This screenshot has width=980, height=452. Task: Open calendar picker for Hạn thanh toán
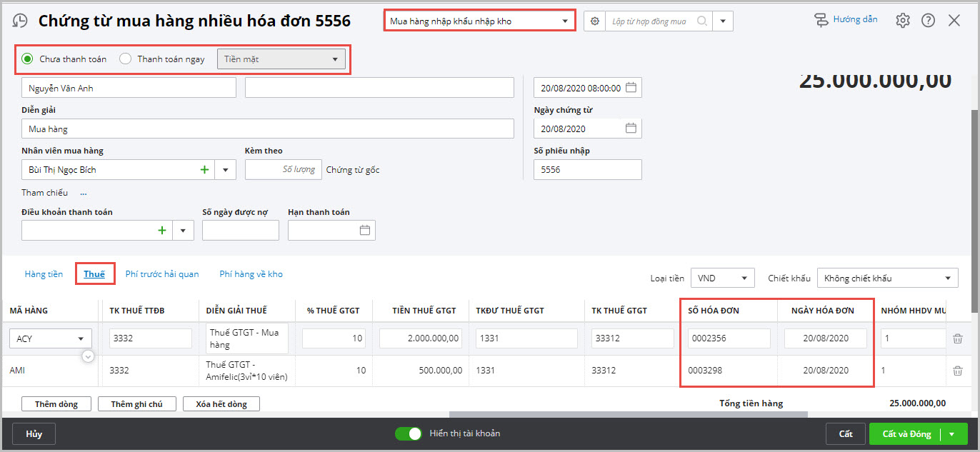(365, 231)
